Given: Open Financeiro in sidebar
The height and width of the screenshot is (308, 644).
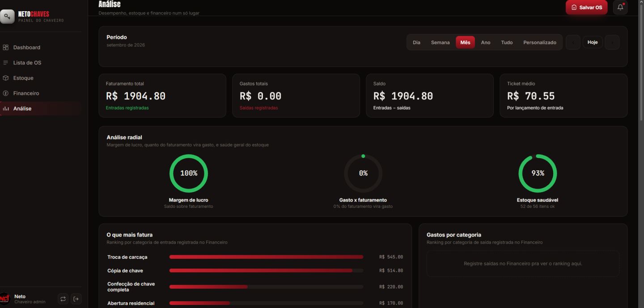Looking at the screenshot, I should (41, 93).
